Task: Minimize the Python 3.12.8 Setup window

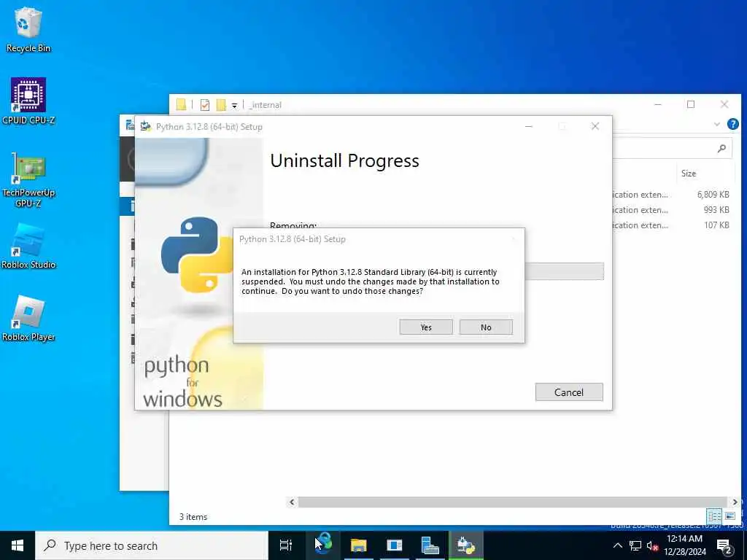Action: [529, 126]
